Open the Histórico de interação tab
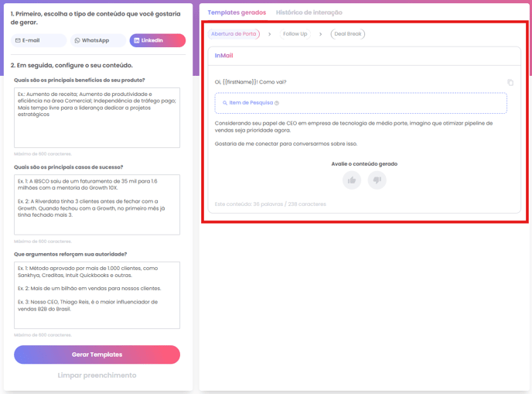 pyautogui.click(x=309, y=12)
